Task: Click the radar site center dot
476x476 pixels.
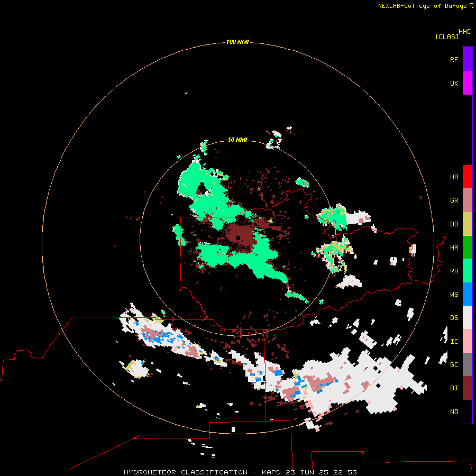Action: coord(239,237)
